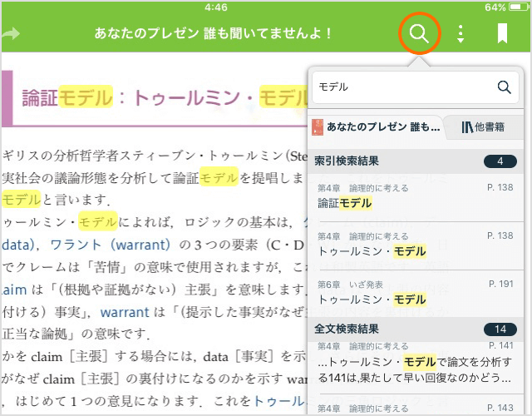Tap the 索引検索結果 section header
The width and height of the screenshot is (532, 416).
[416, 161]
